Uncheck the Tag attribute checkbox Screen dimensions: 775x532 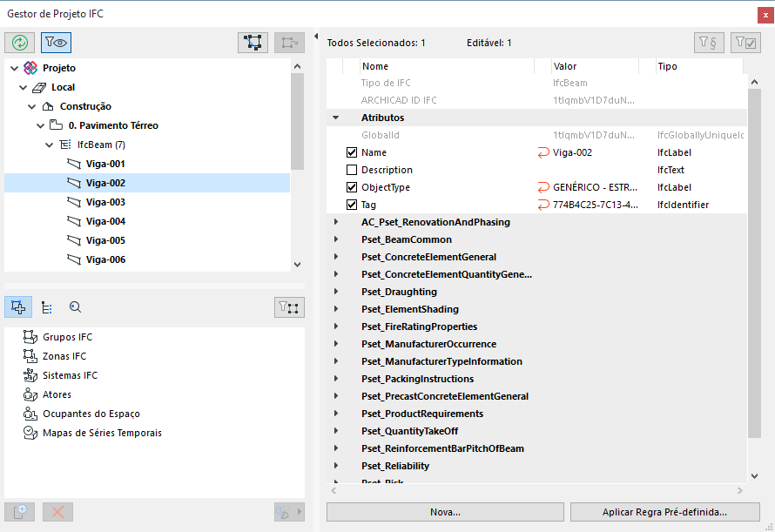(x=352, y=205)
